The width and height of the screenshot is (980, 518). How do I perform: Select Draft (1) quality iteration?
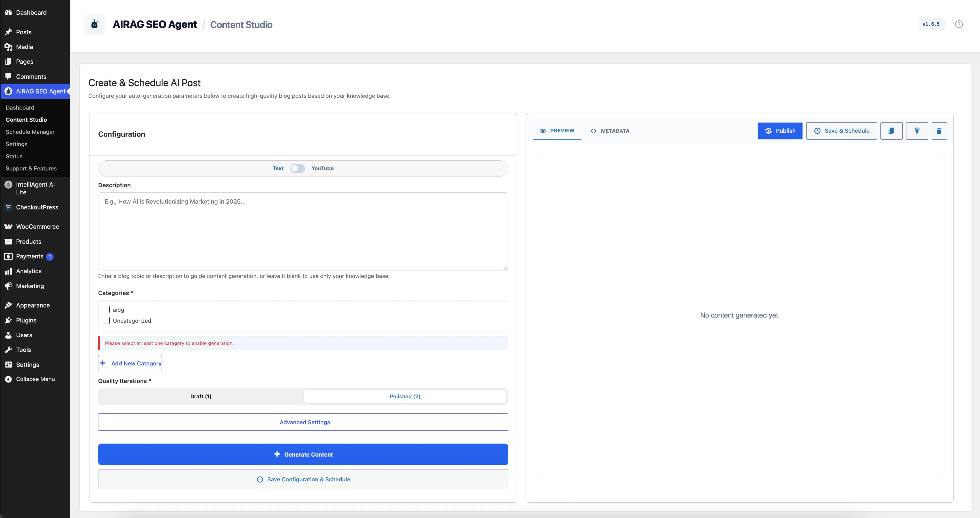[201, 396]
